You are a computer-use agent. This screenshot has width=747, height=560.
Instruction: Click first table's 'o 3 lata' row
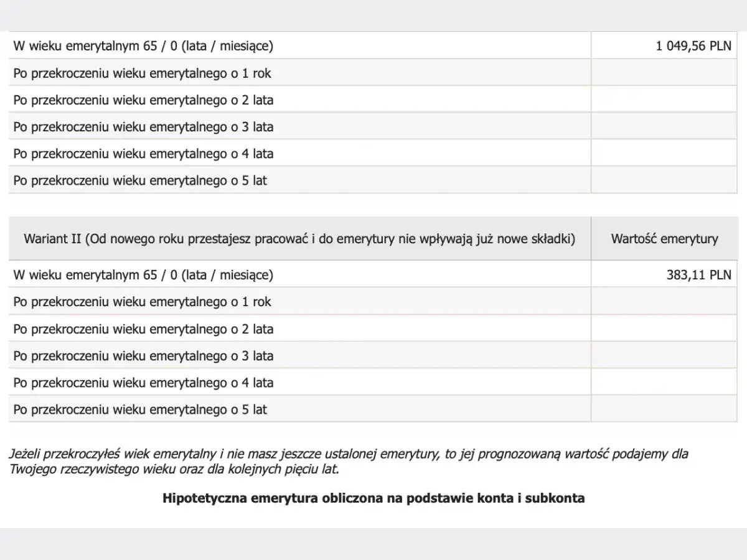374,126
